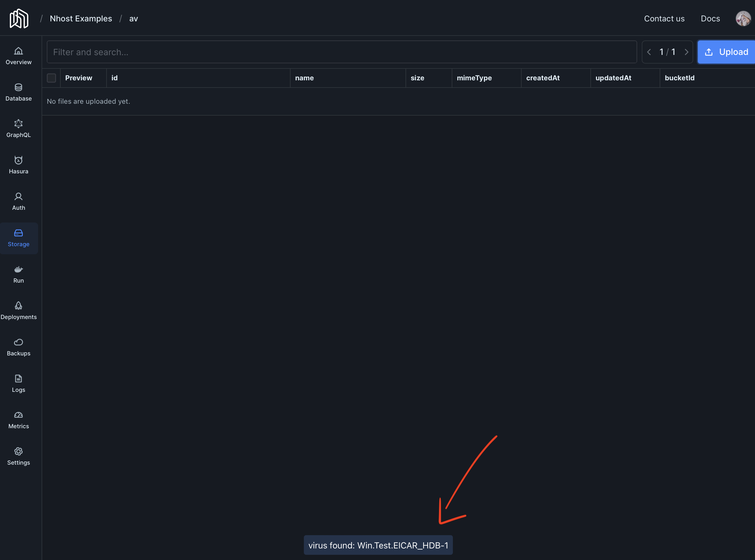Viewport: 755px width, 560px height.
Task: Open the user avatar menu
Action: pos(743,19)
